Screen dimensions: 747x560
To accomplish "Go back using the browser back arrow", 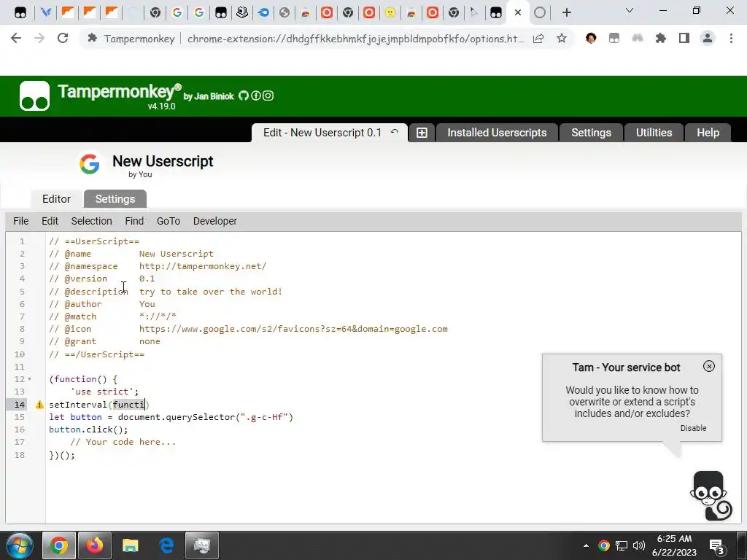I will point(16,39).
